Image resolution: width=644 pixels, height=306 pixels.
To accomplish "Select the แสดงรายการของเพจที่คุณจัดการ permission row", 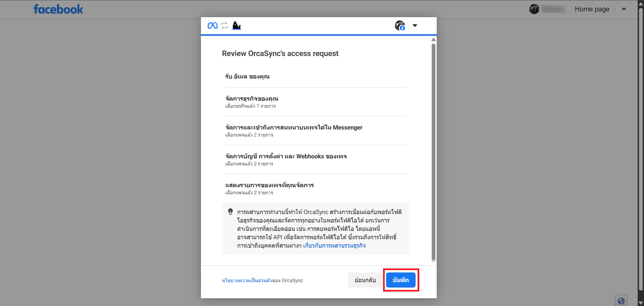I will [x=315, y=188].
